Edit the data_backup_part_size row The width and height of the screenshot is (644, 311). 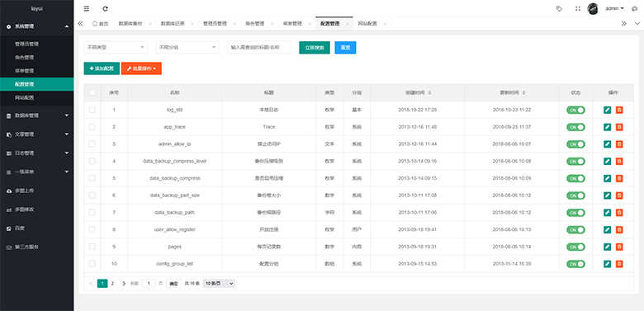[x=608, y=196]
